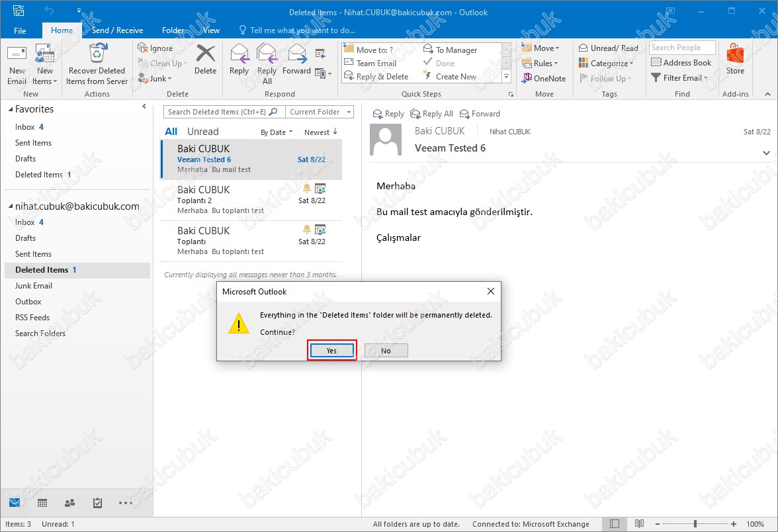
Task: Switch to the Folder tab
Action: (173, 30)
